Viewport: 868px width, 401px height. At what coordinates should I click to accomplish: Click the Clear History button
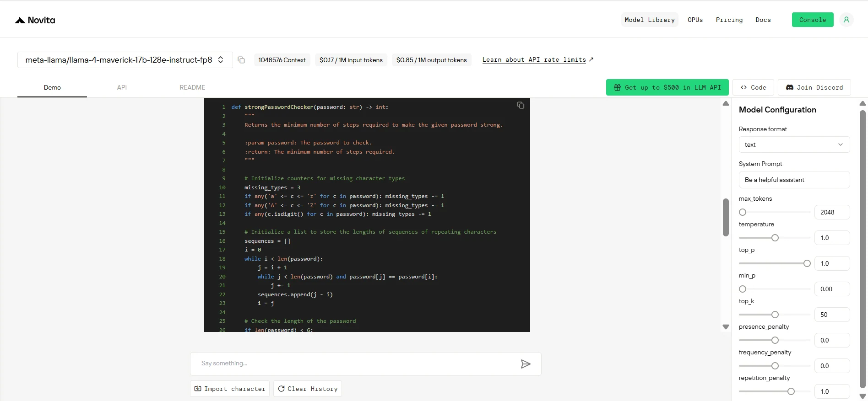308,389
